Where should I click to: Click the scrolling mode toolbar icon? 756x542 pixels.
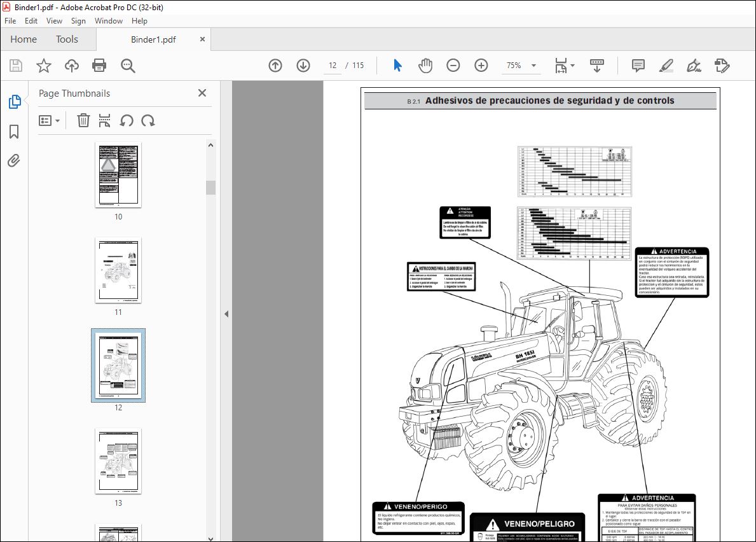597,66
